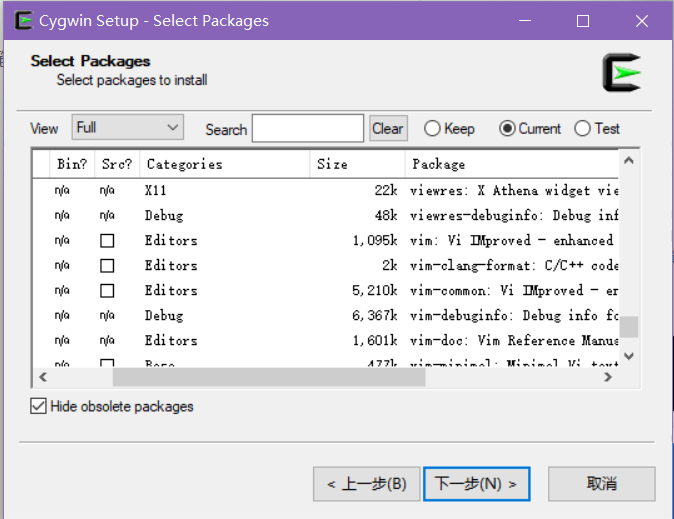
Task: Toggle the Src checkbox for vim-clang-format
Action: point(107,265)
